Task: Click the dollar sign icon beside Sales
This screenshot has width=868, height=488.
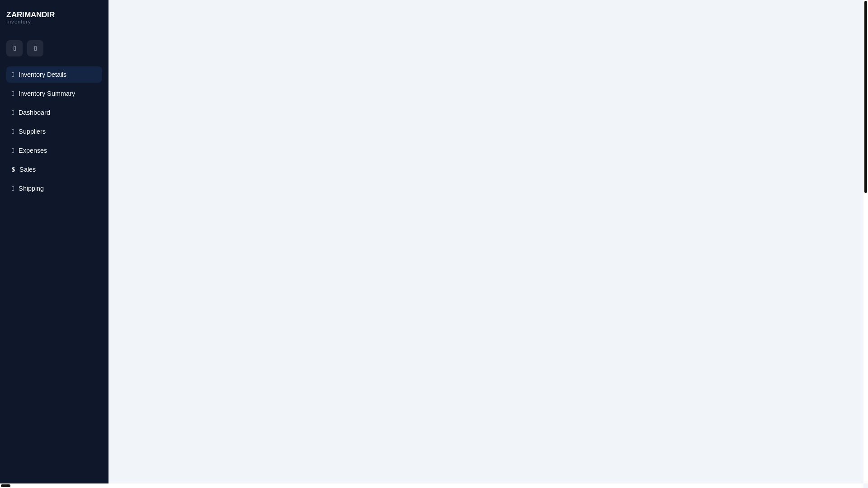Action: pyautogui.click(x=13, y=169)
